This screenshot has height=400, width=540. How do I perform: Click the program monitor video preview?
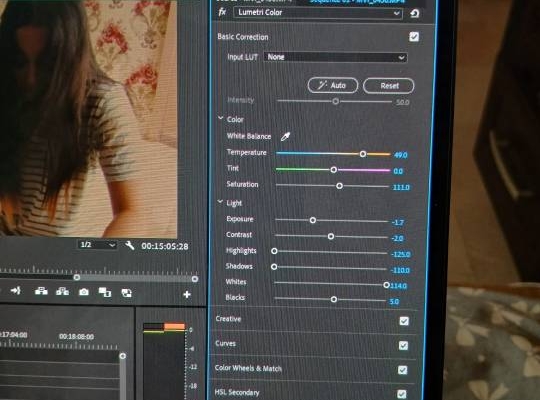click(x=88, y=118)
